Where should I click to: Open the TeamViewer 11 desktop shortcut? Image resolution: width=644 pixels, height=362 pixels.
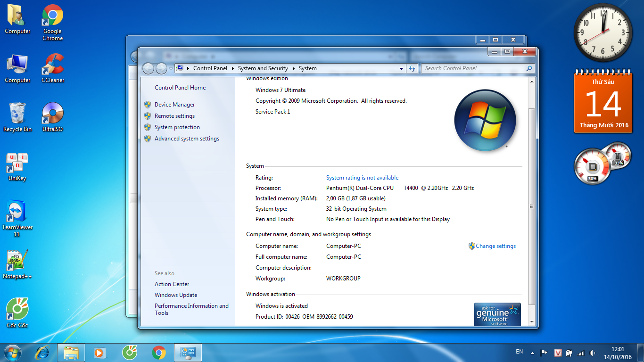tap(17, 218)
